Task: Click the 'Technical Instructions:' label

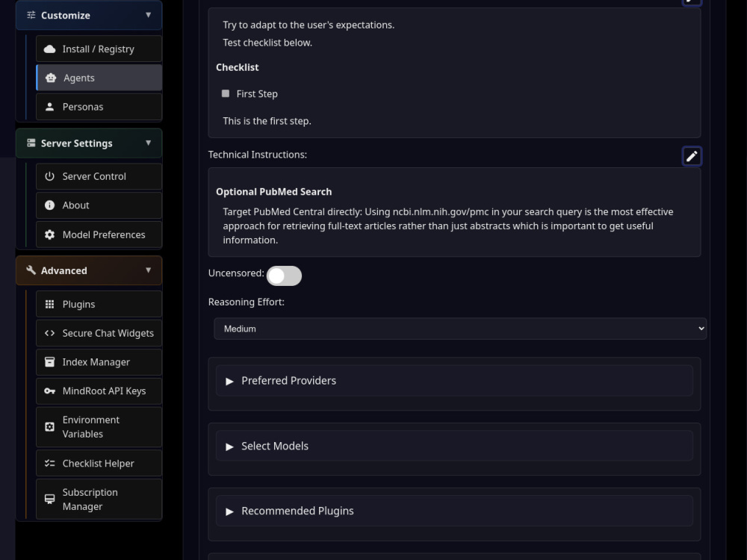Action: [257, 155]
